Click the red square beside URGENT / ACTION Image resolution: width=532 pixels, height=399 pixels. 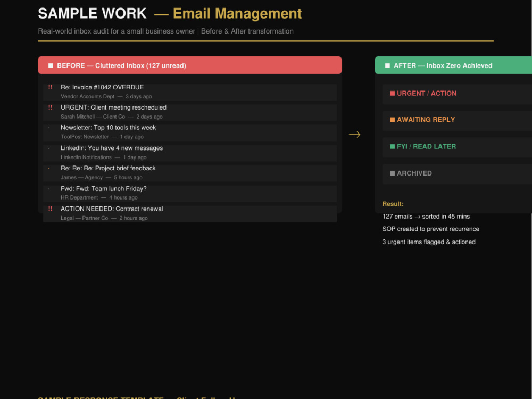(x=392, y=93)
